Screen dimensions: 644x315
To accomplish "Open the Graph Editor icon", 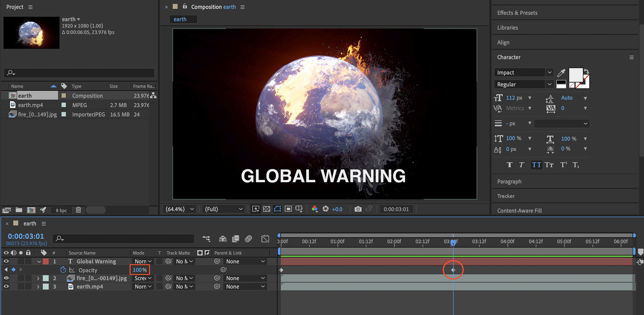I will click(x=265, y=239).
